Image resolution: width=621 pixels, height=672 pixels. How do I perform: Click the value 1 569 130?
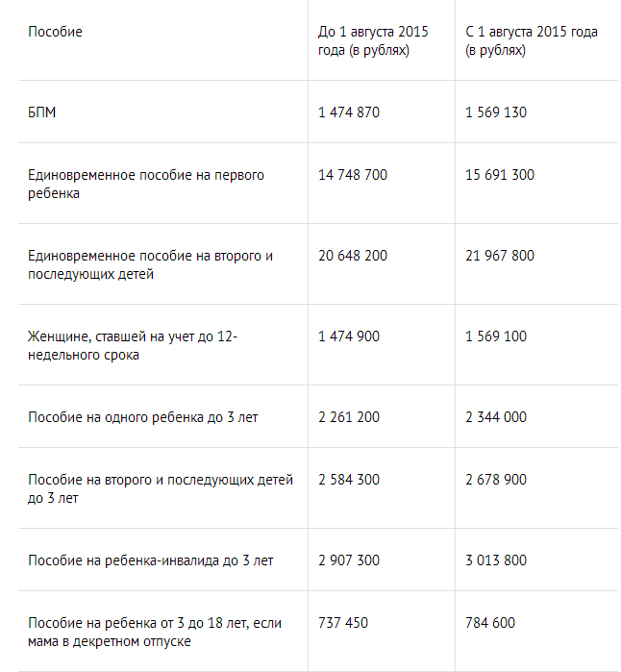click(496, 112)
